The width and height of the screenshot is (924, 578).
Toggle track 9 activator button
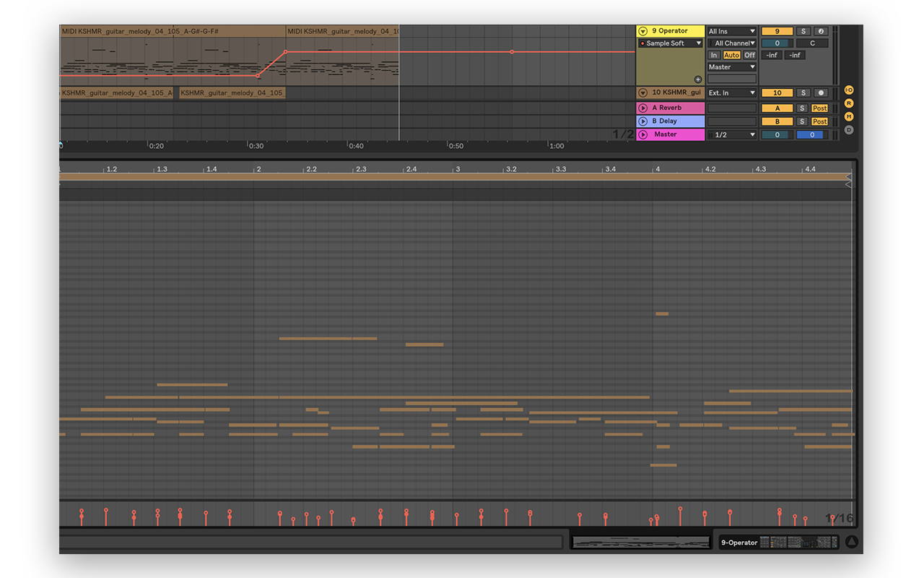(777, 31)
